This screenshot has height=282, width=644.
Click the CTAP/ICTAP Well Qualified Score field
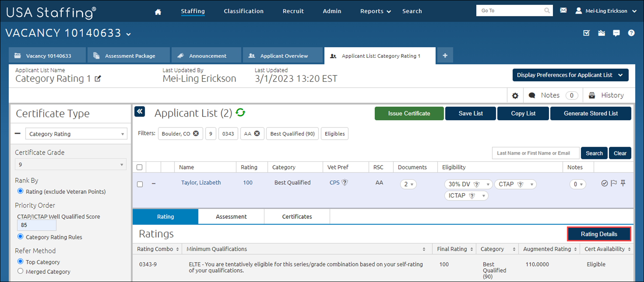[x=37, y=225]
